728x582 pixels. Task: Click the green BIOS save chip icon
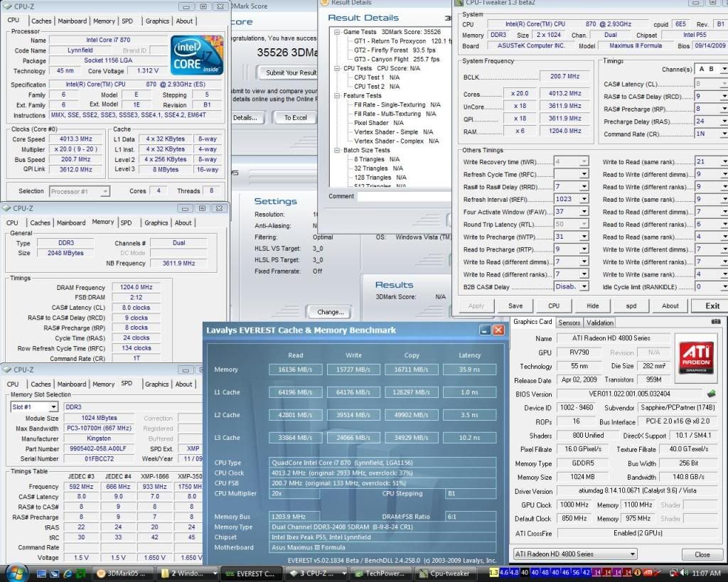(x=711, y=394)
